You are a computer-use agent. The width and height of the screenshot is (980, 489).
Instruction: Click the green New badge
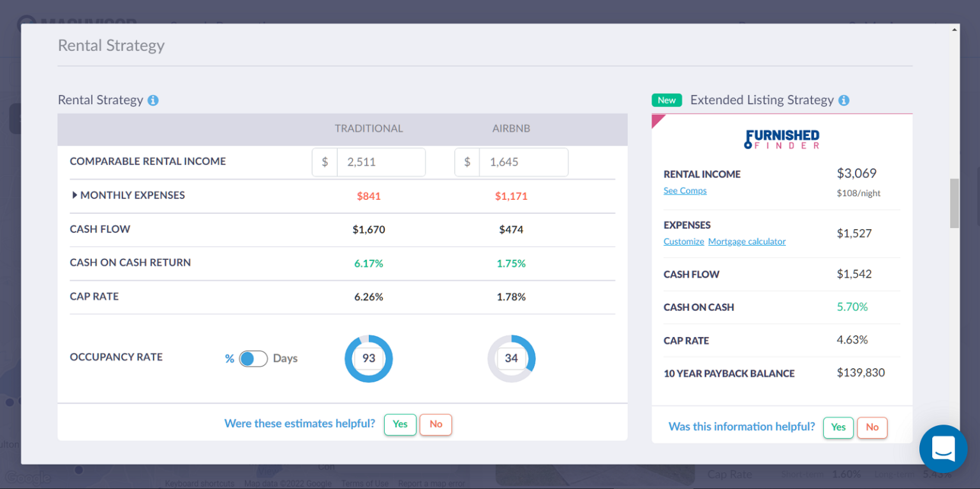[x=666, y=100]
